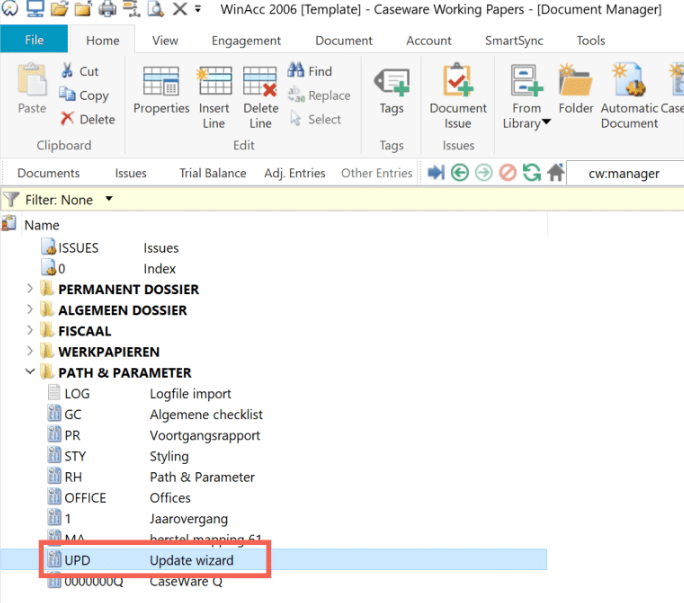Expand the WERKPAPIEREN folder

pyautogui.click(x=31, y=352)
